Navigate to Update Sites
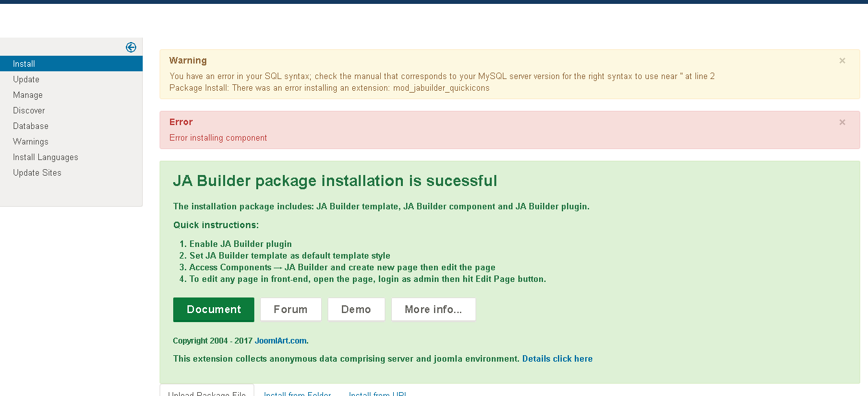Screen dimensions: 868x396 tap(37, 173)
